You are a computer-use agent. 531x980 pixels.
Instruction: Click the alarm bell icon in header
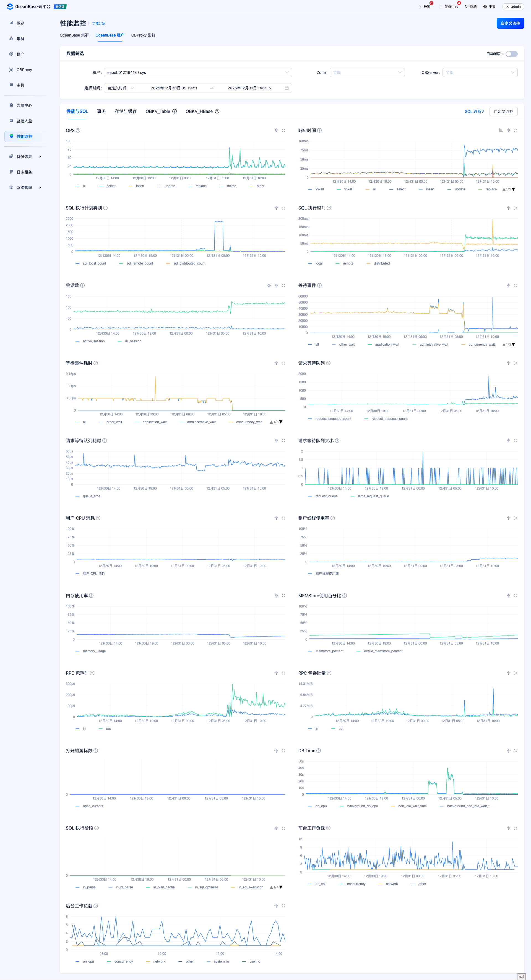click(420, 7)
